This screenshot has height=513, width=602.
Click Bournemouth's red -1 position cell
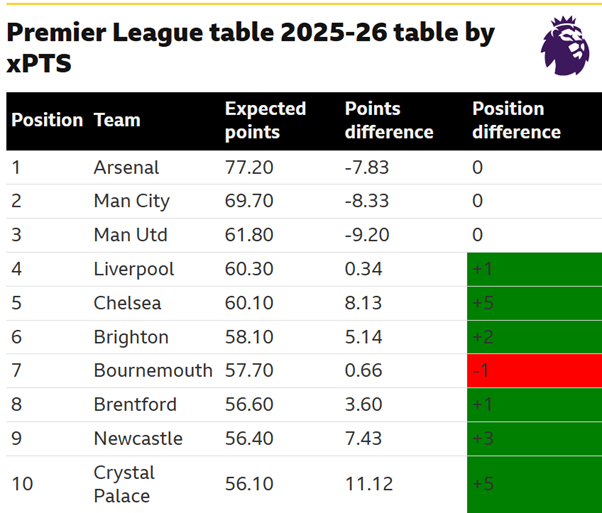point(534,371)
